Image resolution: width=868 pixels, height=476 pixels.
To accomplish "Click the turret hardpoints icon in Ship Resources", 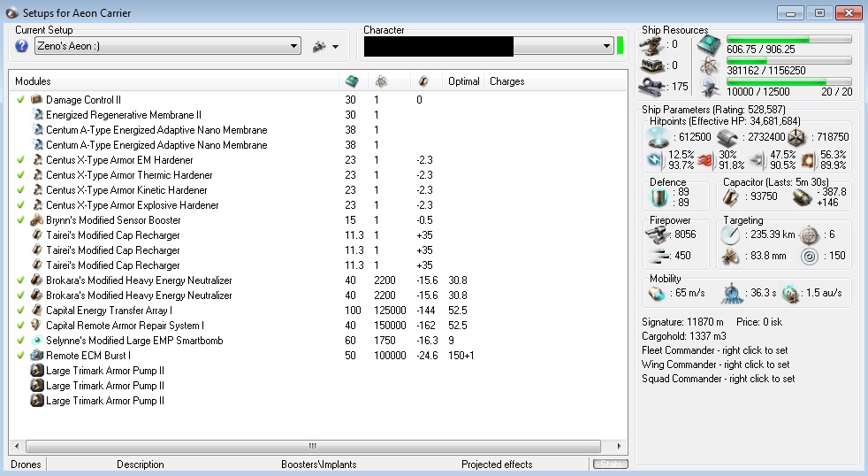I will [x=652, y=45].
